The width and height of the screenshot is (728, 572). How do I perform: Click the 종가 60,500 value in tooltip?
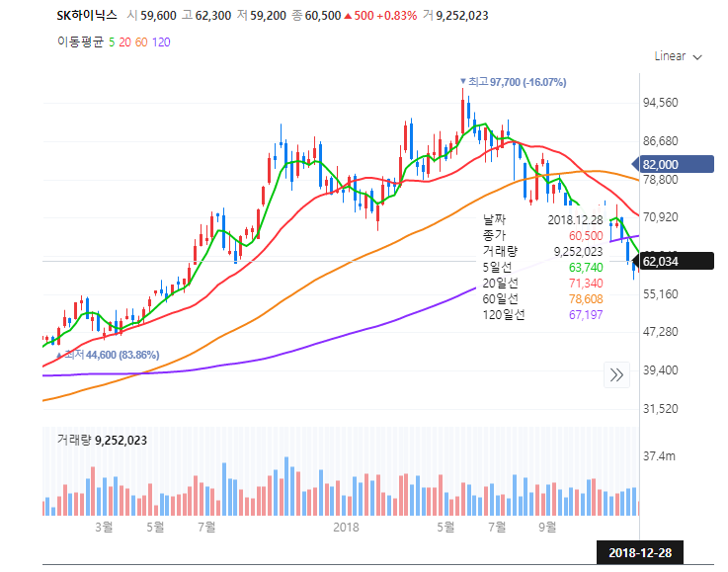pos(586,236)
